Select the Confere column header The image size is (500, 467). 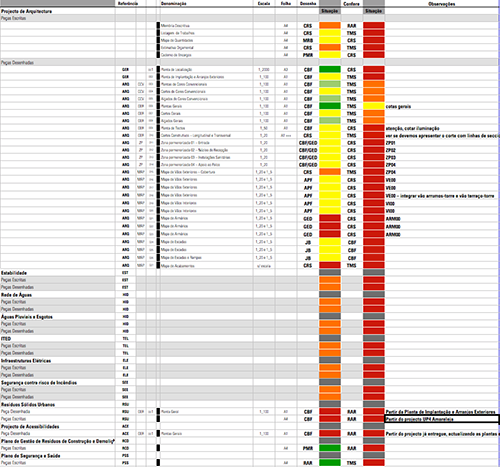click(351, 4)
